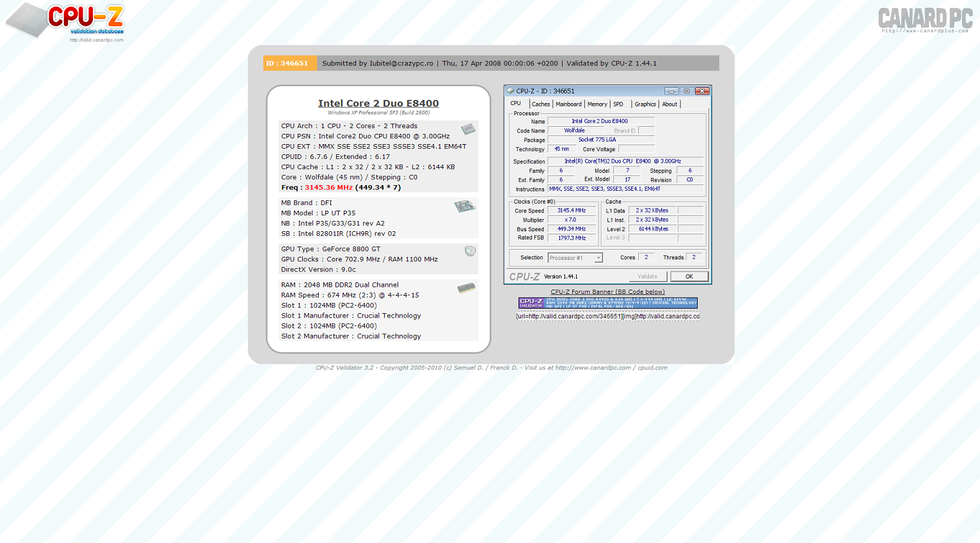
Task: Click the RAM Speed : 674 MHz line
Action: click(350, 295)
